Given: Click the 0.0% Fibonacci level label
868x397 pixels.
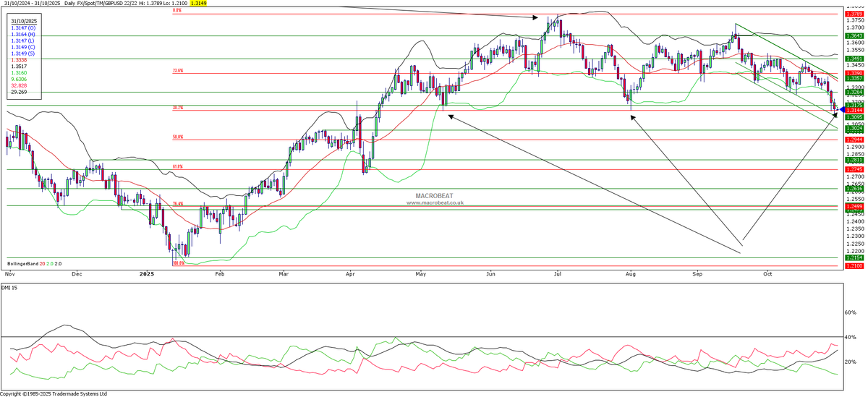Looking at the screenshot, I should pyautogui.click(x=177, y=11).
